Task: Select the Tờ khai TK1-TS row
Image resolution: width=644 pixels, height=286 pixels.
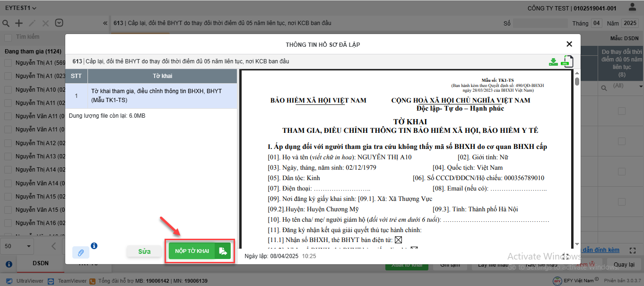Action: [151, 95]
